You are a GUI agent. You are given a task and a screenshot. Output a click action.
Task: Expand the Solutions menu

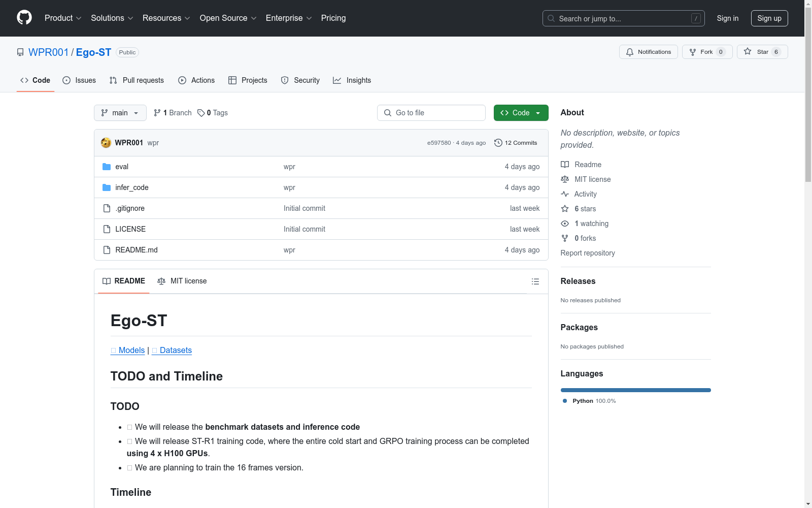click(112, 18)
